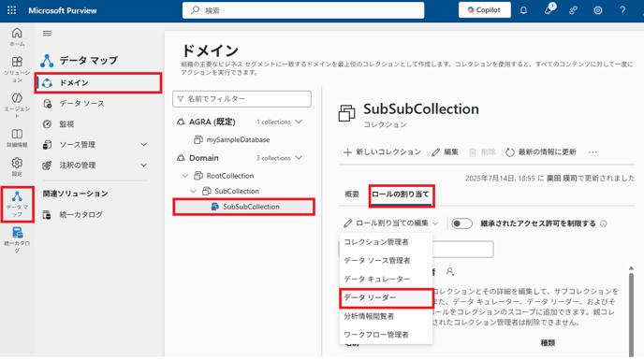Select データ リーダー from dropdown menu
The image size is (644, 360).
coord(386,297)
